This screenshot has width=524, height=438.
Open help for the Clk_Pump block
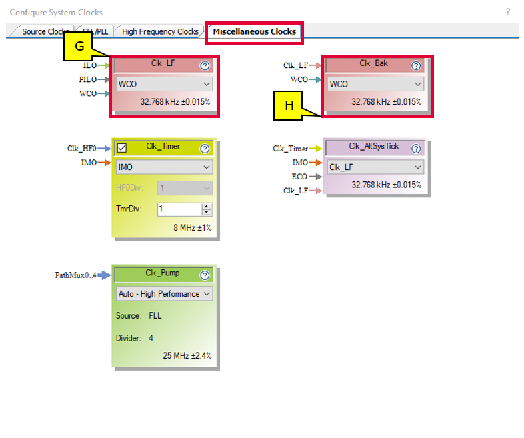coord(205,275)
